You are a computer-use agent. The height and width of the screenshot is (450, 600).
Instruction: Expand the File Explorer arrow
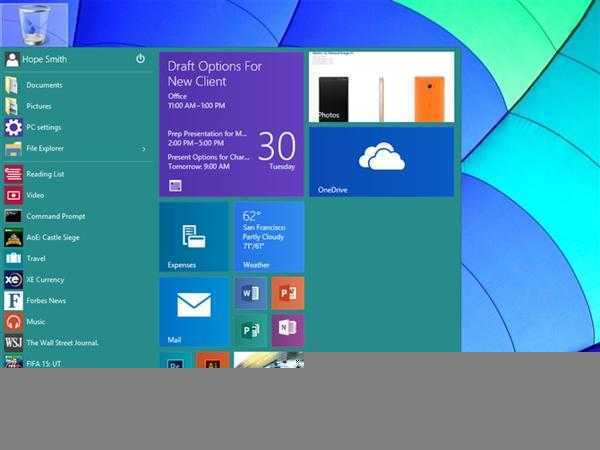click(143, 148)
